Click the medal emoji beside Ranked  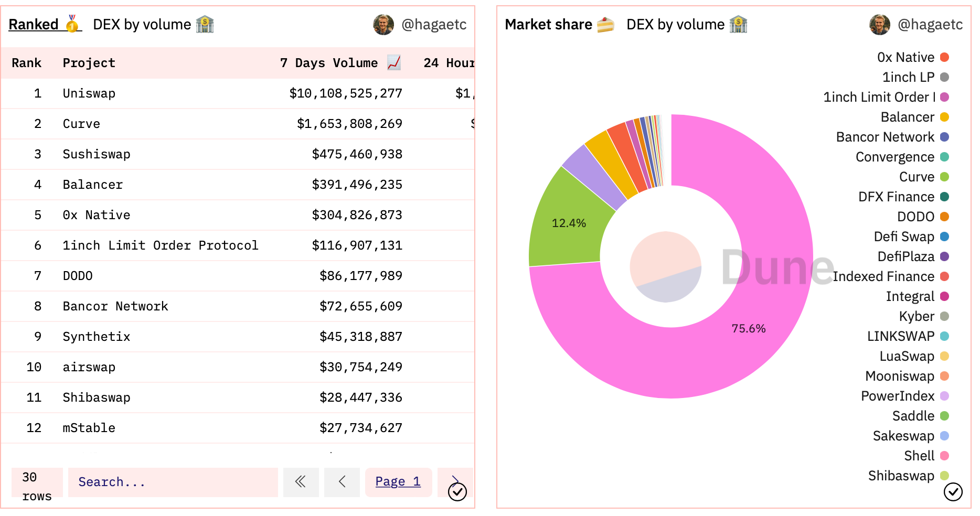click(x=72, y=24)
